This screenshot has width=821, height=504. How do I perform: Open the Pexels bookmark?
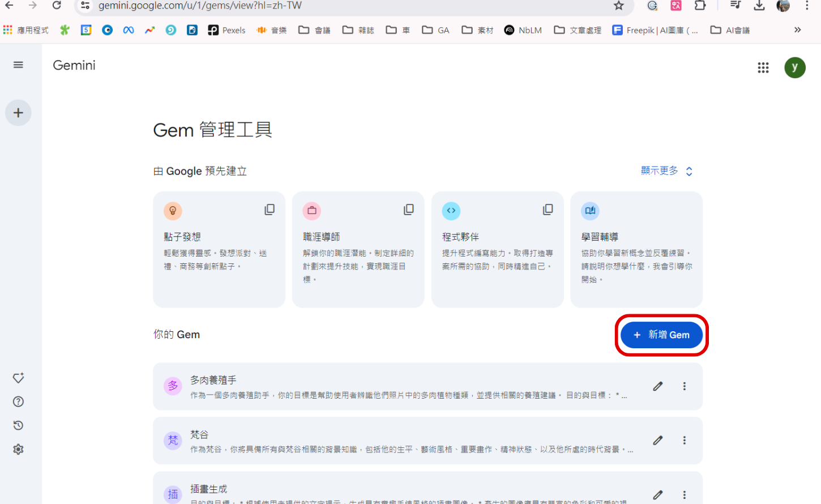click(x=226, y=30)
